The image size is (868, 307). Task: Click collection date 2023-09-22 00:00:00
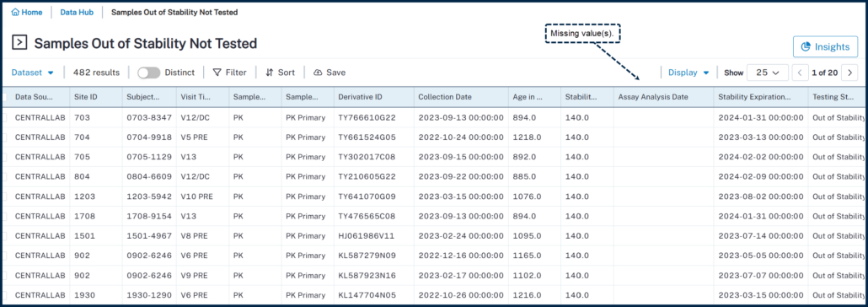[461, 176]
